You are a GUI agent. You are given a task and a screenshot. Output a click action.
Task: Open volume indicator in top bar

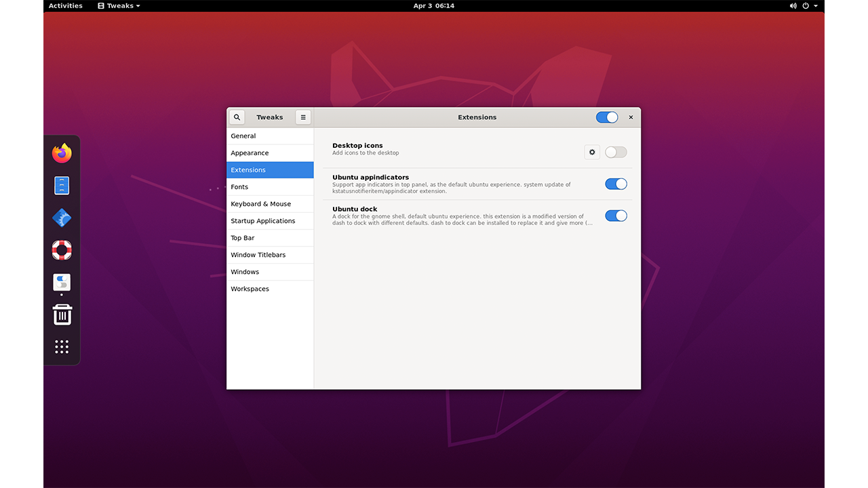[x=793, y=5]
